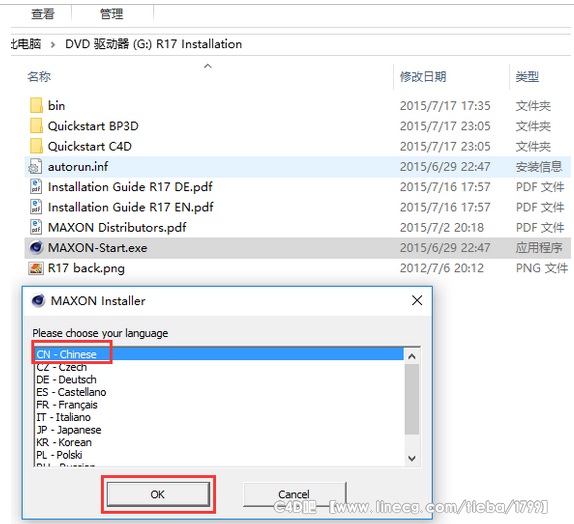Screen dimensions: 574x524
Task: Select CN - Chinese in the language list
Action: click(x=219, y=354)
